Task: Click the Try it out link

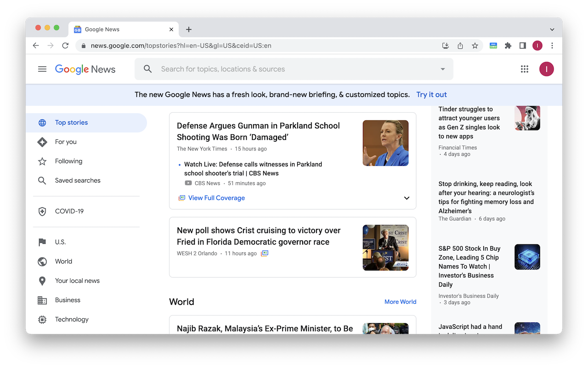Action: pos(431,94)
